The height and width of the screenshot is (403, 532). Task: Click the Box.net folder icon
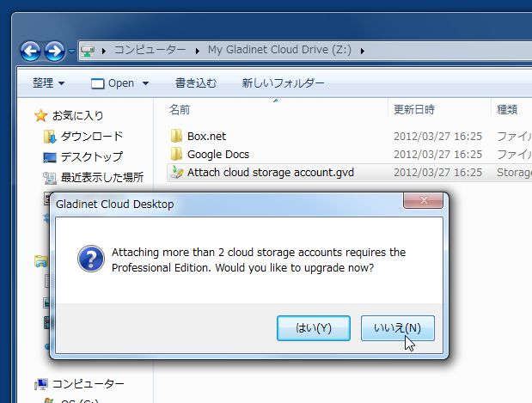(176, 136)
